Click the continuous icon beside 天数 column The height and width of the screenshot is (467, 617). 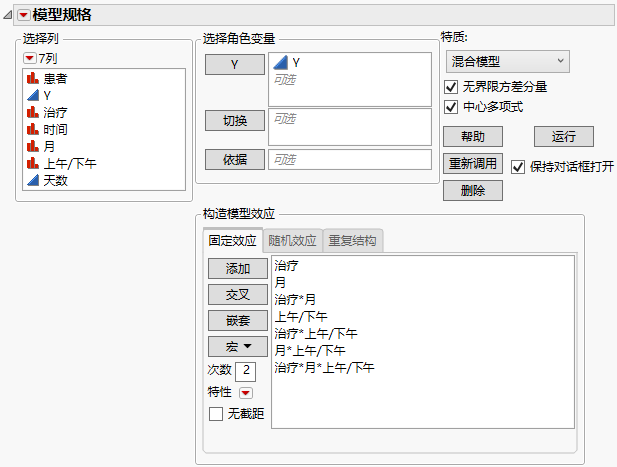coord(33,180)
